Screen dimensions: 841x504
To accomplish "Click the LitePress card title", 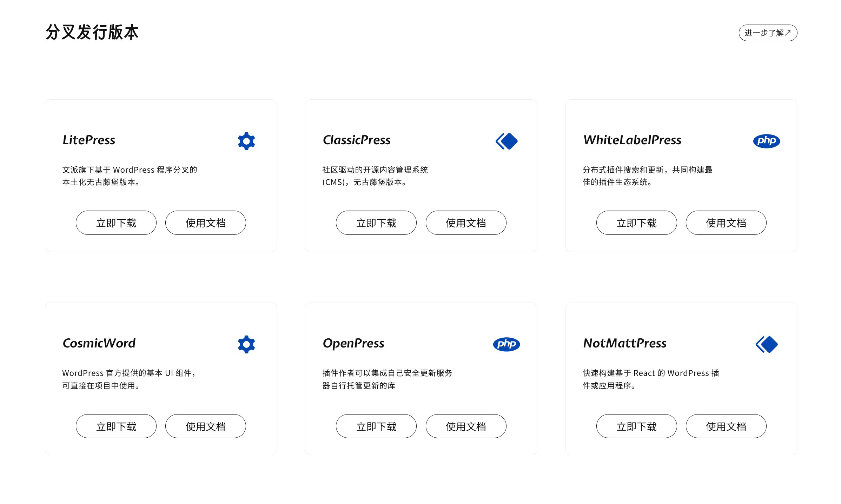I will pos(89,140).
